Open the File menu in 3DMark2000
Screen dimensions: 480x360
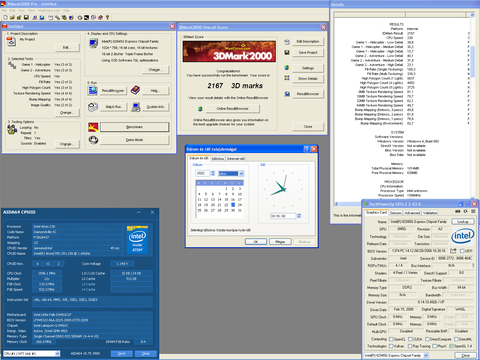[4, 10]
